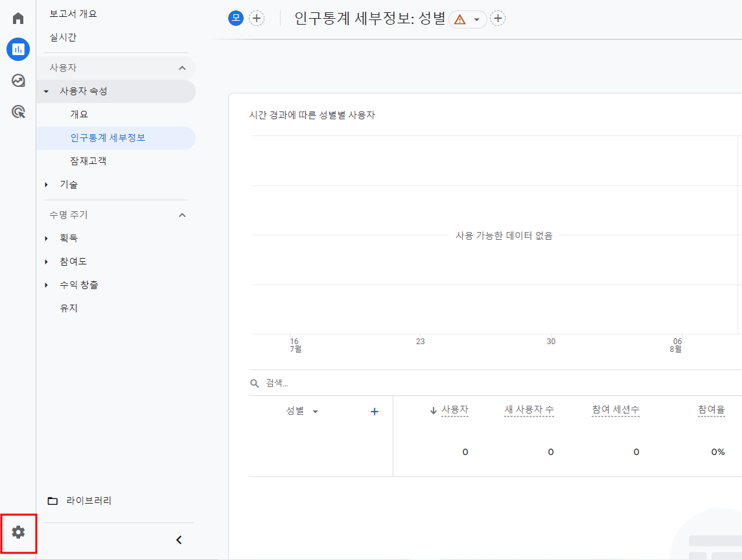The width and height of the screenshot is (742, 560).
Task: Click the blue 모 segment badge
Action: click(236, 18)
